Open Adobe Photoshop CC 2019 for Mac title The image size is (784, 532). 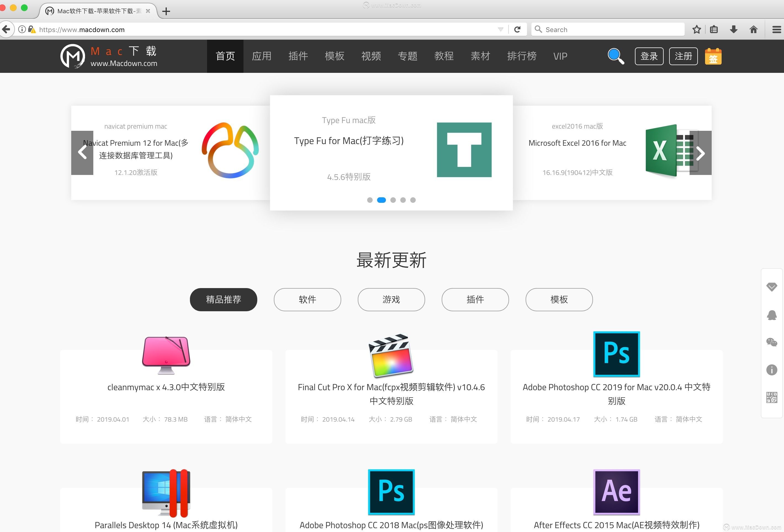617,394
